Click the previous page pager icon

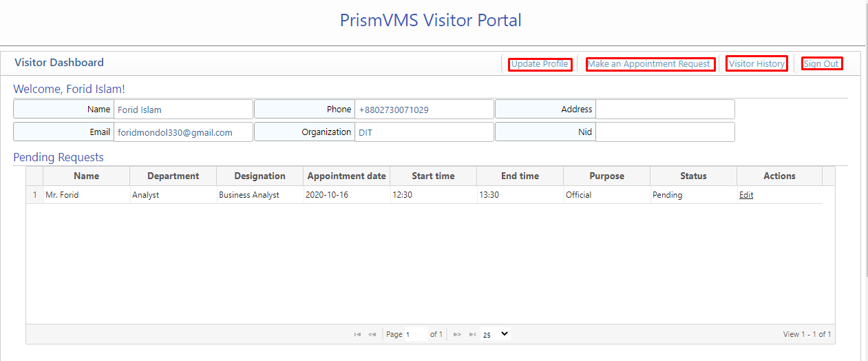372,334
